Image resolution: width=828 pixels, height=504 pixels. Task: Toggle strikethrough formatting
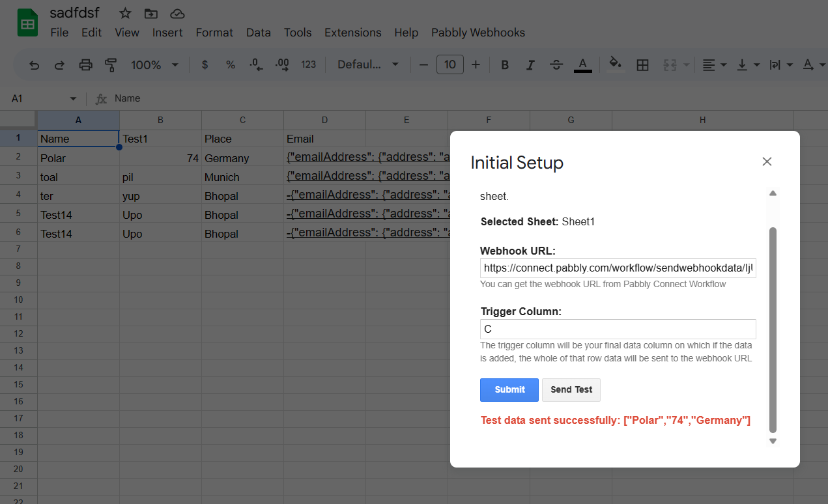(x=556, y=64)
